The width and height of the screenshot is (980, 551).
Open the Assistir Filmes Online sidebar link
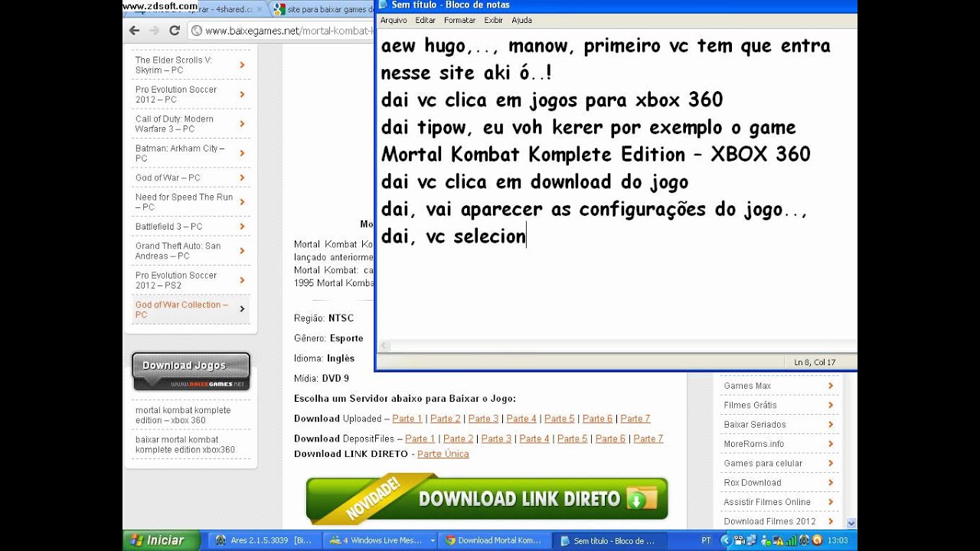(x=767, y=502)
